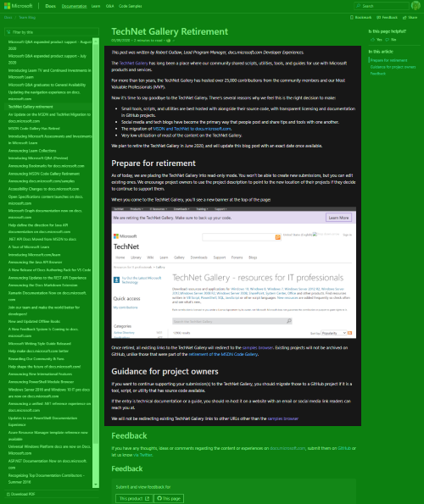Rate the page not helpful with No
The image size is (424, 504).
[391, 40]
